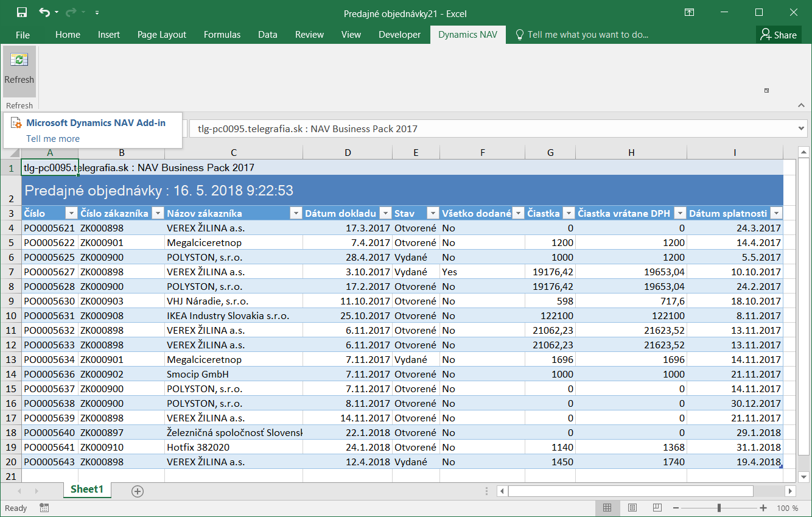
Task: Click vertical scrollbar down arrow
Action: tap(803, 477)
